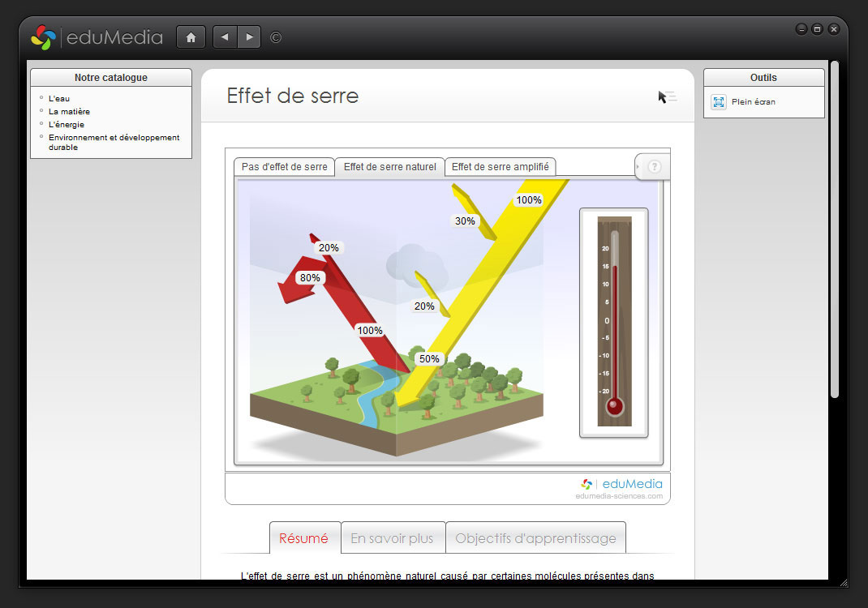The image size is (868, 608).
Task: Open L'eau catalogue item
Action: [x=59, y=99]
